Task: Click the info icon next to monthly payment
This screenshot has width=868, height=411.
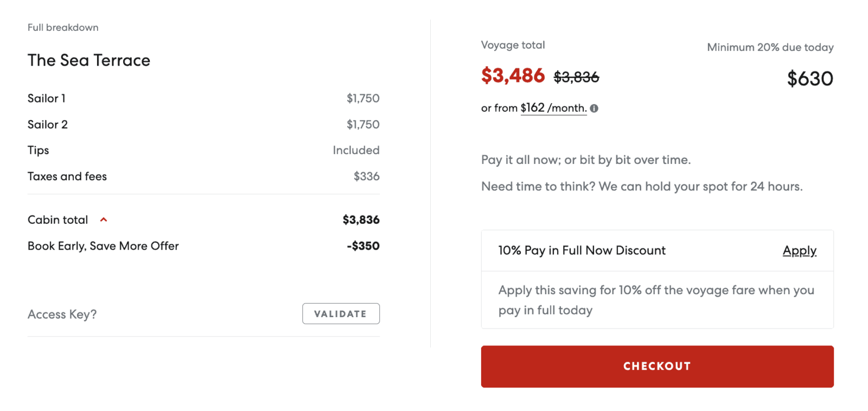Action: pyautogui.click(x=595, y=108)
